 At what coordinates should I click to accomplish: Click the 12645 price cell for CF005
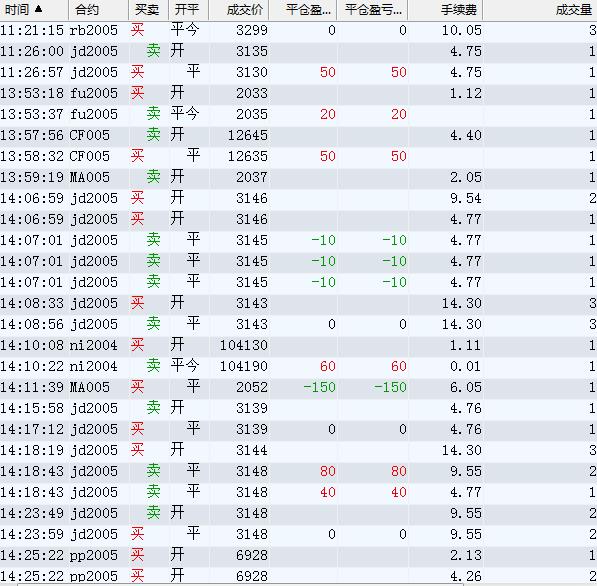(247, 136)
